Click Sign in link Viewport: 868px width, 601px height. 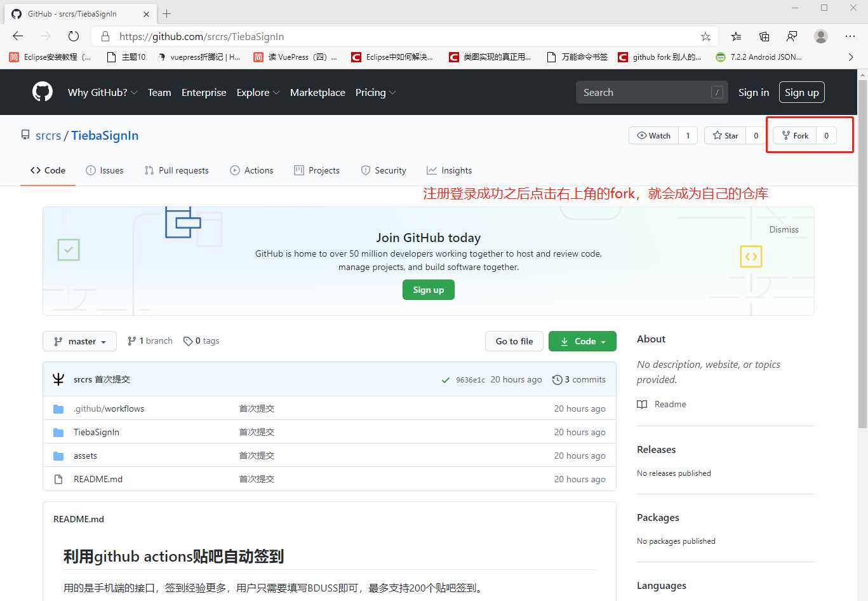click(x=754, y=92)
